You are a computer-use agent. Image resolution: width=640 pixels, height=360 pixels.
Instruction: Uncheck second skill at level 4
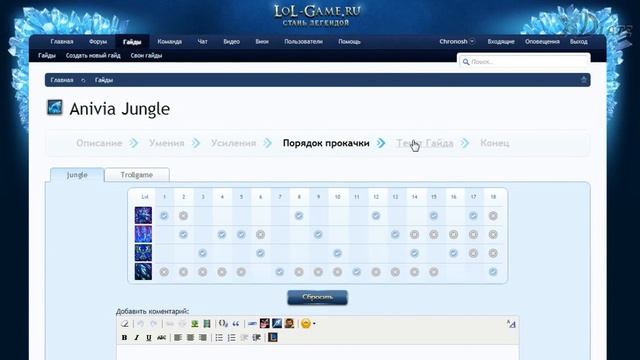(x=222, y=234)
